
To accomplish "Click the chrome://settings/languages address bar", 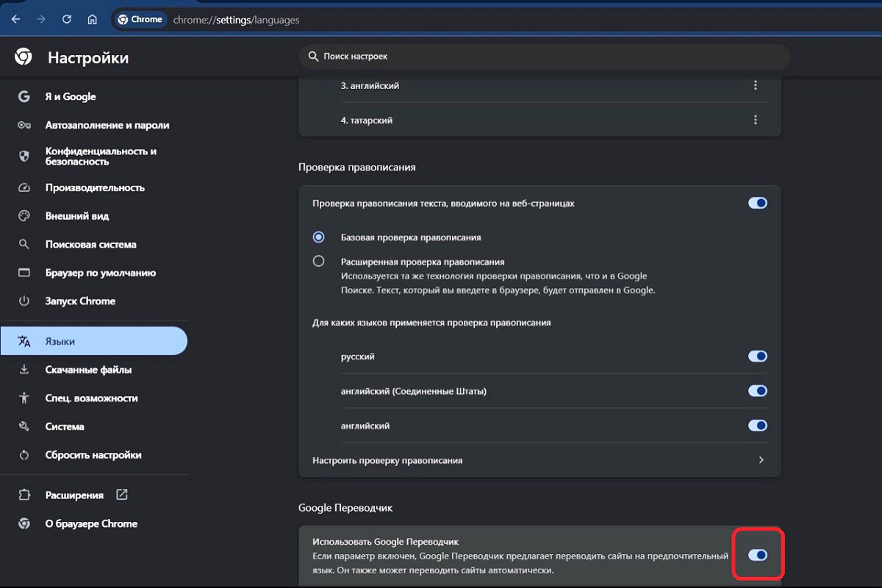I will tap(236, 20).
